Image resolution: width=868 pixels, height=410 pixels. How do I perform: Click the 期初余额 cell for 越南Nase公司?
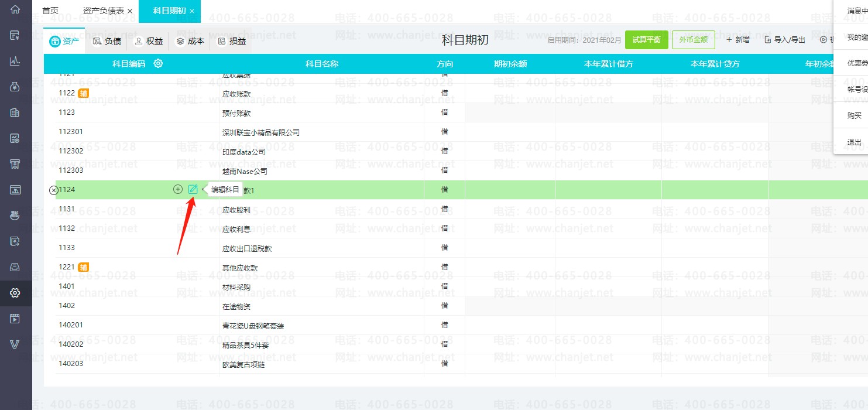click(510, 170)
